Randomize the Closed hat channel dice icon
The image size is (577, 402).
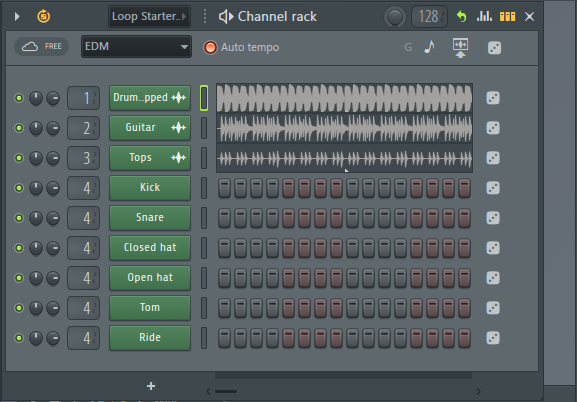pos(493,248)
